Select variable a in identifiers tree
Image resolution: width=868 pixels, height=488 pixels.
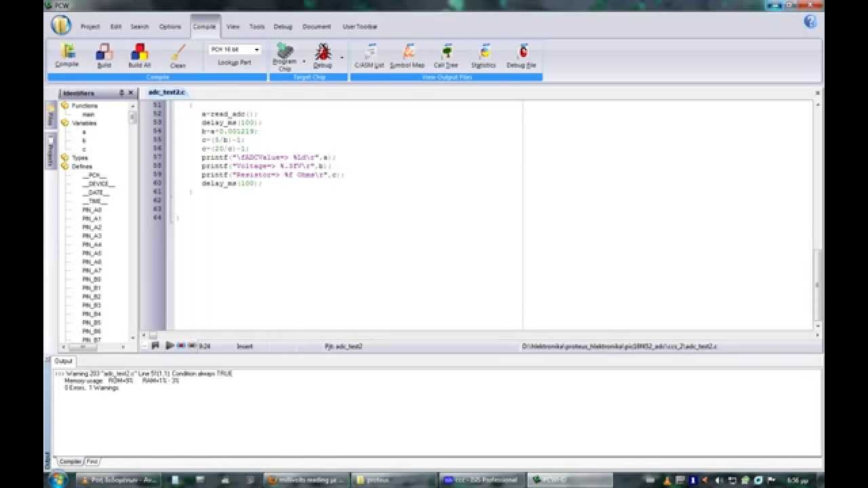pos(84,131)
